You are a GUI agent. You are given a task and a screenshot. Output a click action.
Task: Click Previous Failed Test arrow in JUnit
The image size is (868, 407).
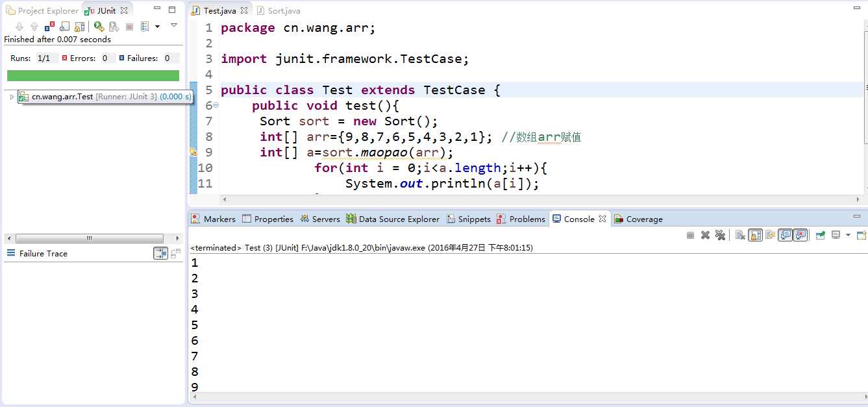click(34, 27)
